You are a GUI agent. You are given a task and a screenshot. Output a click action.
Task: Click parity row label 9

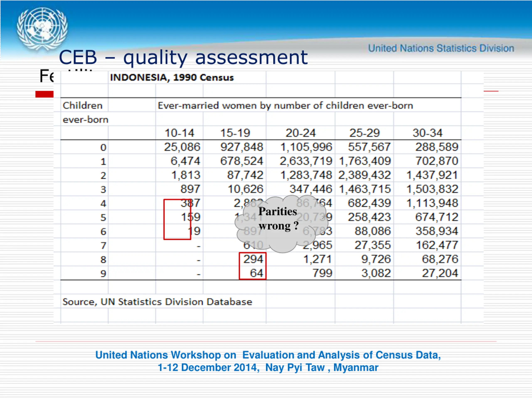[103, 273]
